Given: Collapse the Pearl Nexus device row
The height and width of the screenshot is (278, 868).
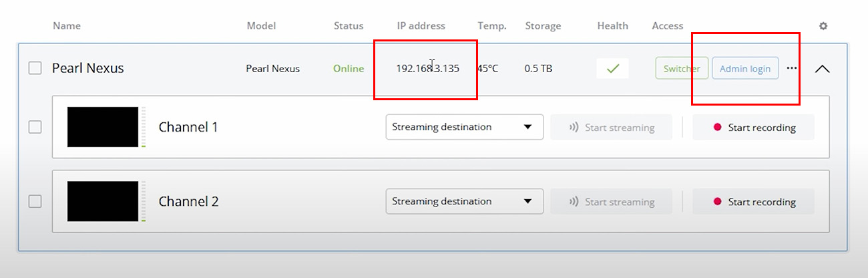Looking at the screenshot, I should 823,68.
